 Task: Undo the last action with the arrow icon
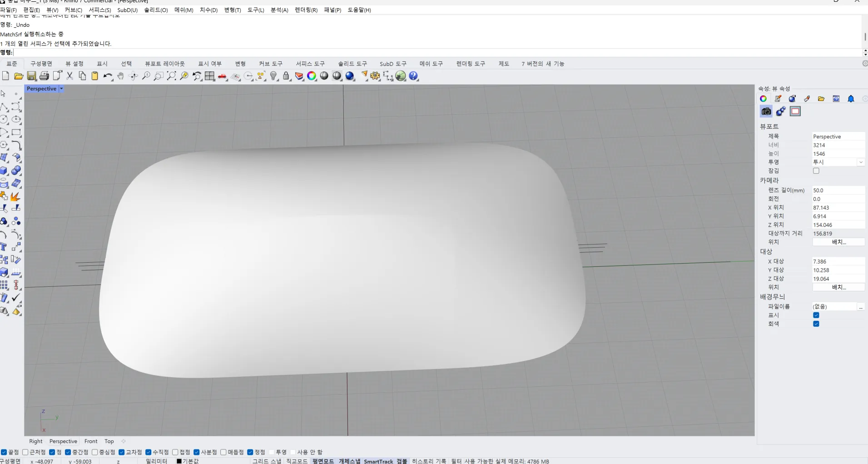pos(108,76)
